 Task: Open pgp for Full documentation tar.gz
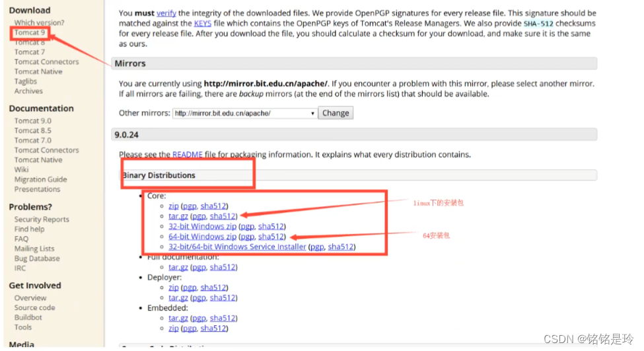(199, 267)
